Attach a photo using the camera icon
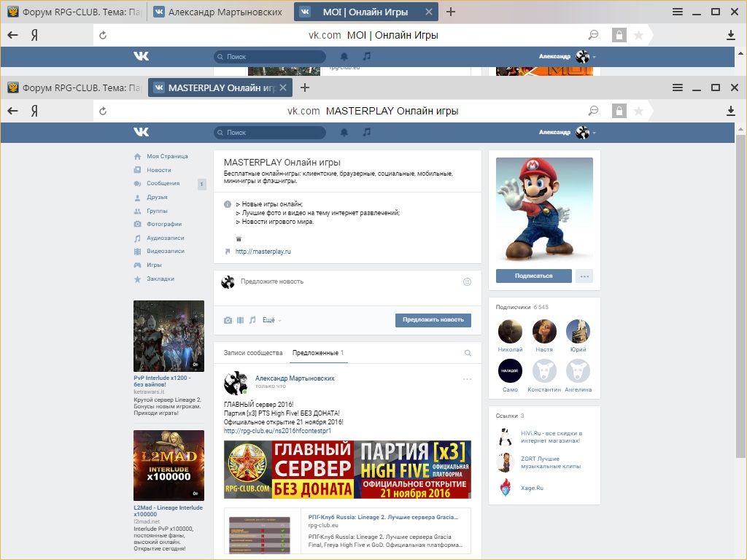The image size is (747, 560). (x=228, y=320)
